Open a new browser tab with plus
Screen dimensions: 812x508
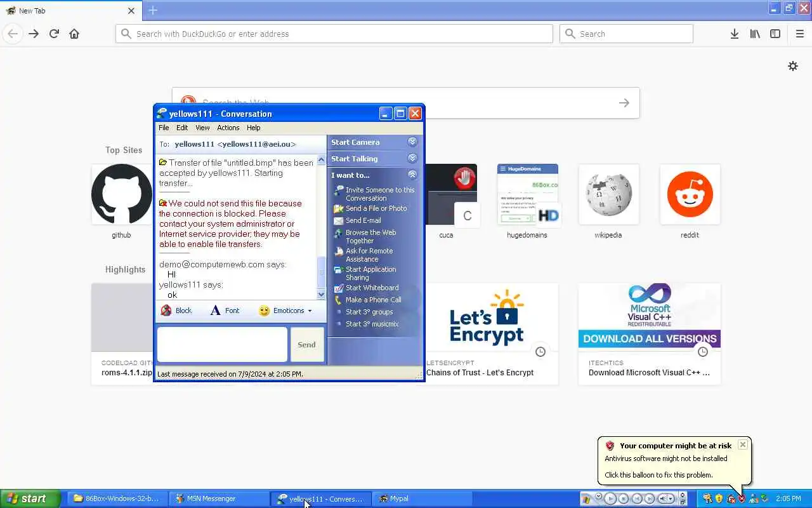click(x=153, y=10)
